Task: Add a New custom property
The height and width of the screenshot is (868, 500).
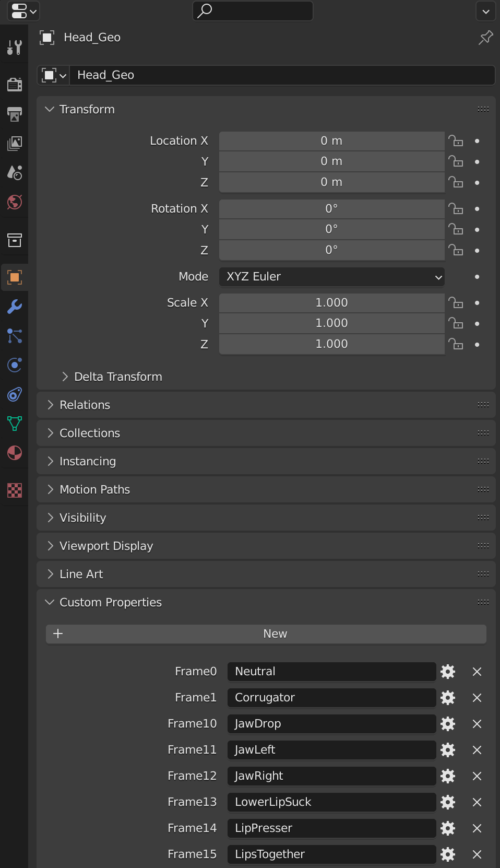Action: (266, 634)
